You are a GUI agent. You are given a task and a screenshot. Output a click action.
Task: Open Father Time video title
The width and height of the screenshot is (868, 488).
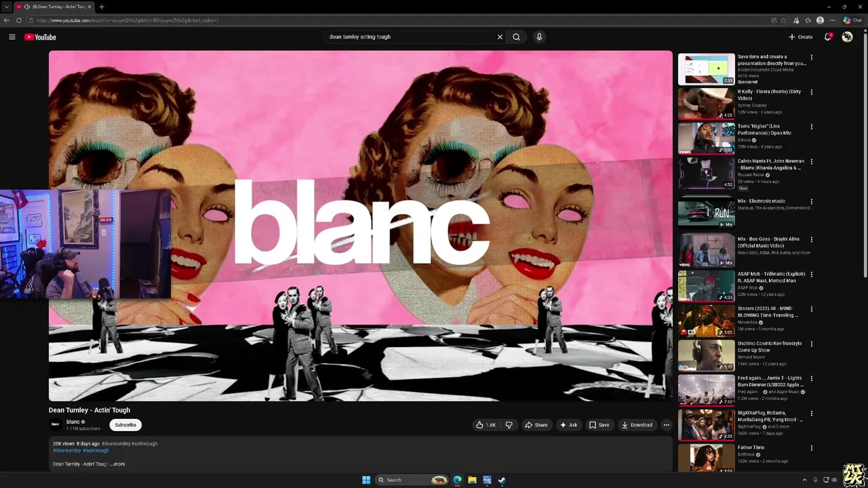[x=751, y=448]
